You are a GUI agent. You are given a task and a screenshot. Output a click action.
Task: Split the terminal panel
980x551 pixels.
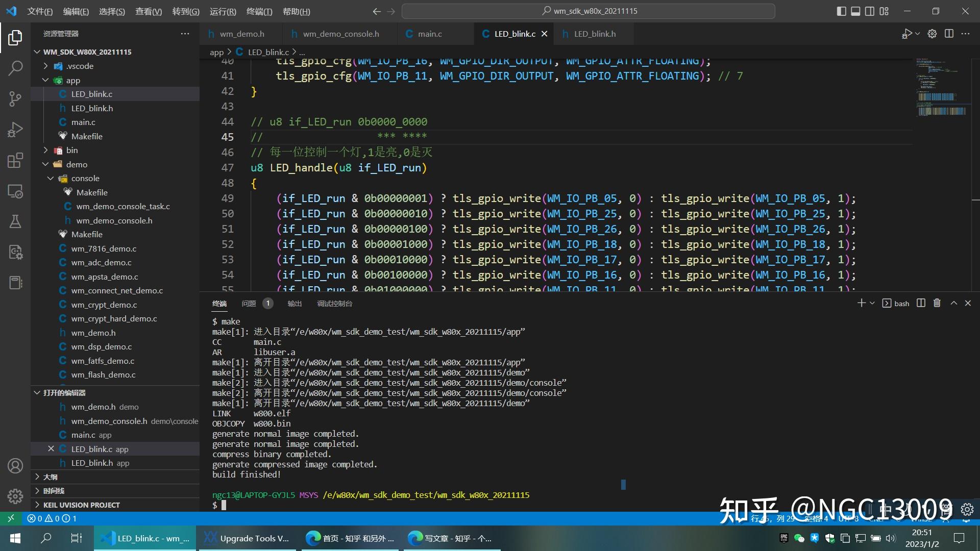coord(921,303)
